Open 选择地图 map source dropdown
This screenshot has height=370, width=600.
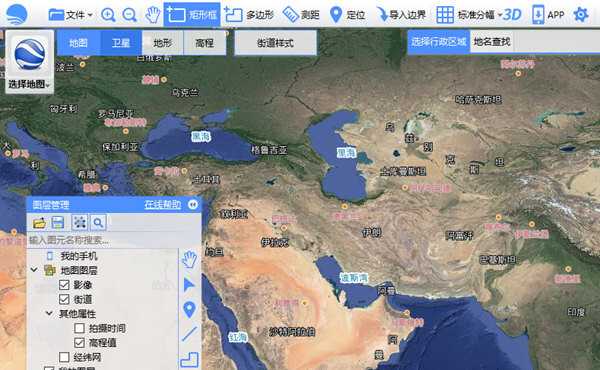pos(29,84)
